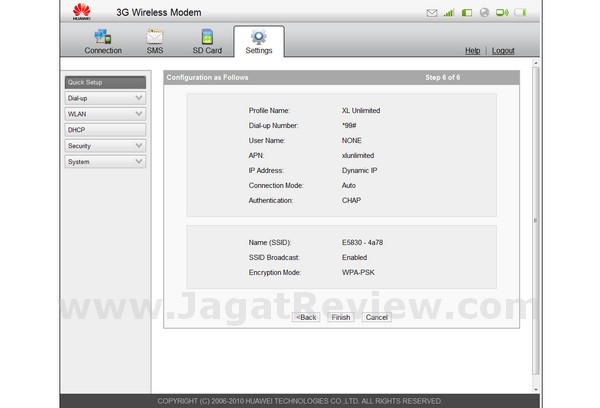Expand the Security sidebar menu
600x408 pixels.
(x=105, y=146)
